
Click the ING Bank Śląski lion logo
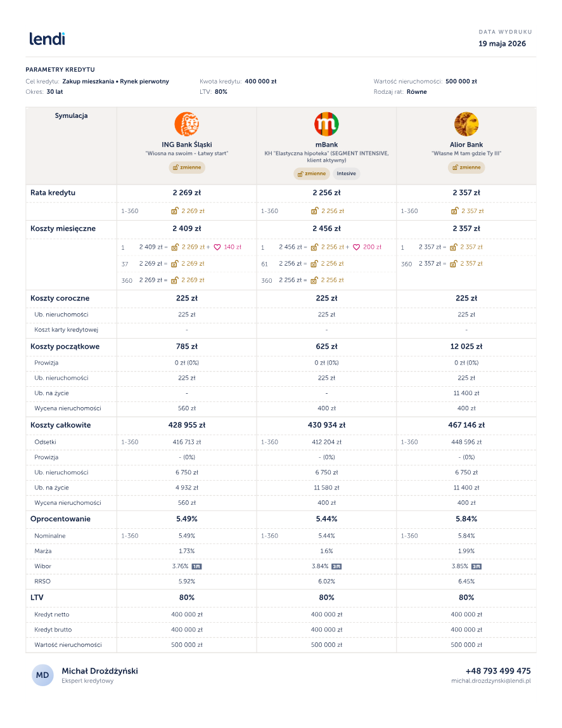(x=187, y=124)
